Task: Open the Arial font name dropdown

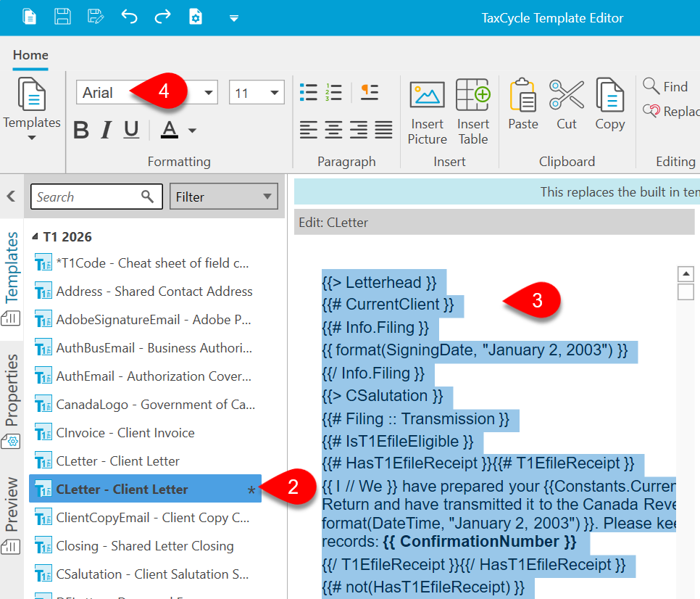Action: pyautogui.click(x=209, y=93)
